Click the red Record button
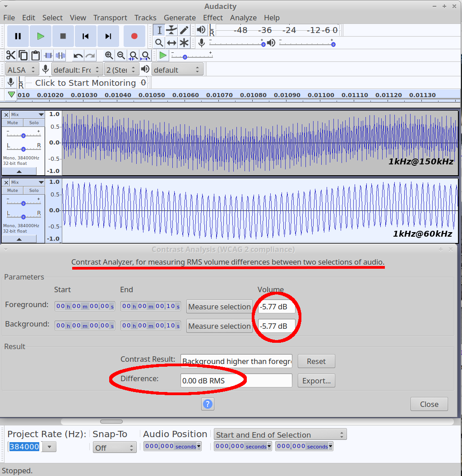This screenshot has width=462, height=476. point(134,36)
